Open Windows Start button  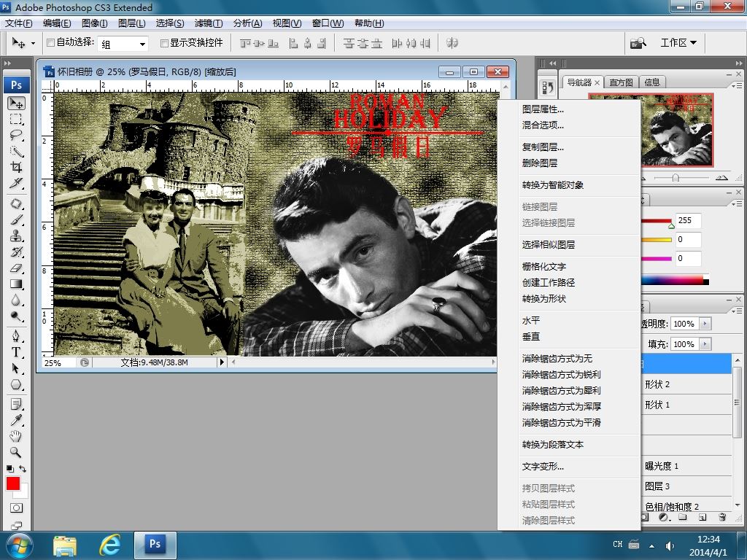point(19,545)
